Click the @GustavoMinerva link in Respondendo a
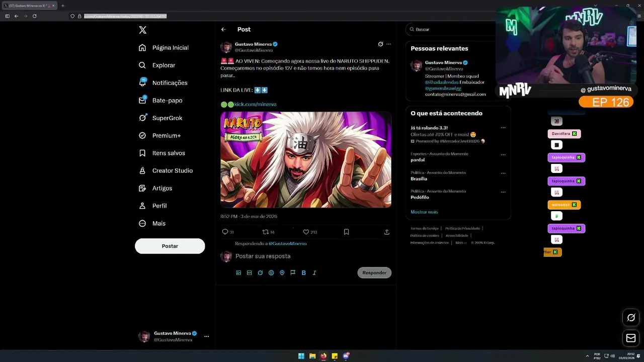 click(287, 243)
